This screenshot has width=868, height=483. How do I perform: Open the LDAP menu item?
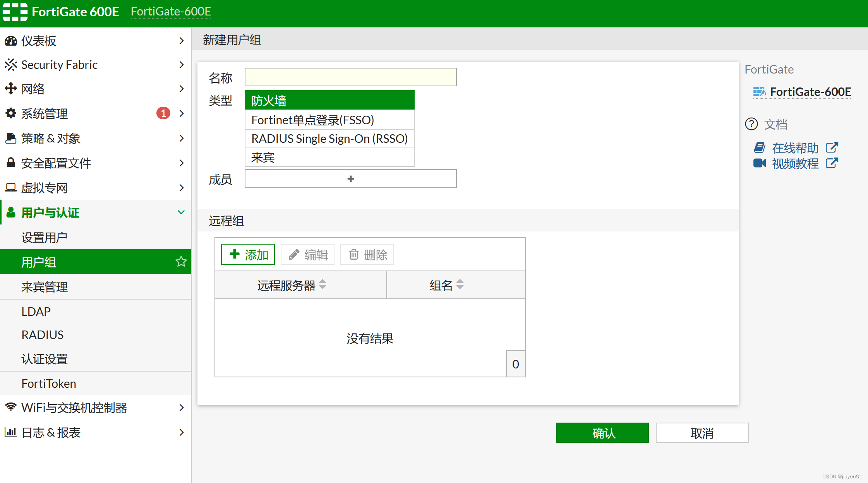tap(36, 312)
